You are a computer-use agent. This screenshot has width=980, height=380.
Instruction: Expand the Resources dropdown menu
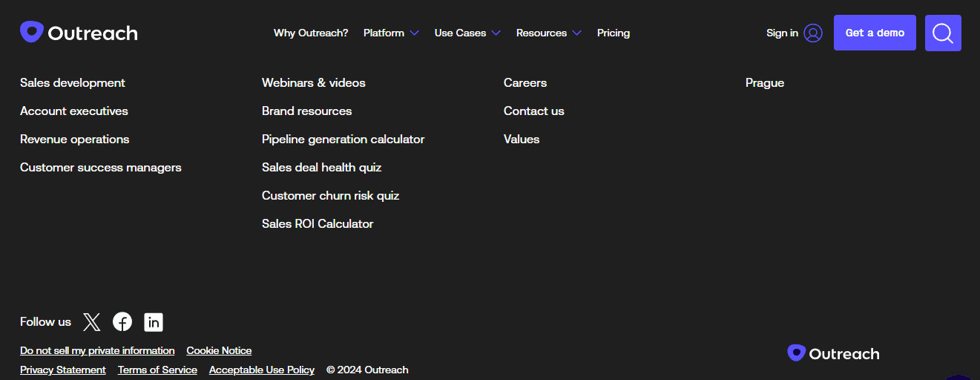[x=548, y=33]
